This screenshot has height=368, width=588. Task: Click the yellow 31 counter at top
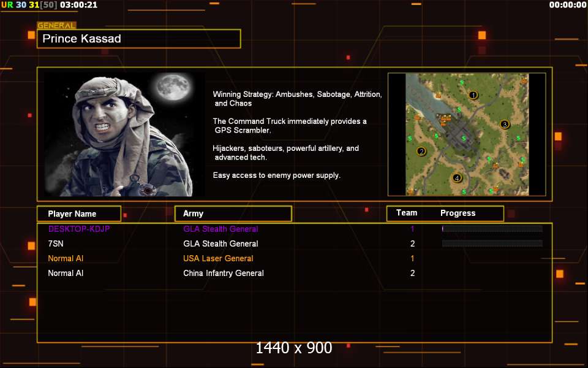(x=34, y=5)
